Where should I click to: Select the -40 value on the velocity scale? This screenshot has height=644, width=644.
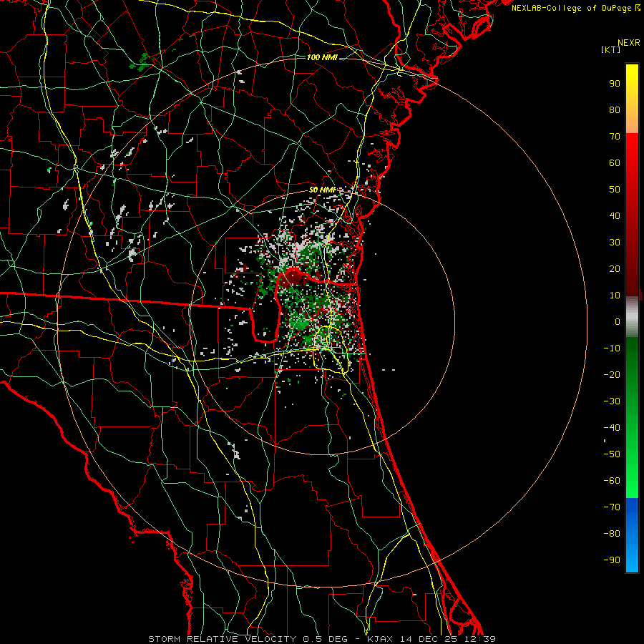[x=612, y=428]
